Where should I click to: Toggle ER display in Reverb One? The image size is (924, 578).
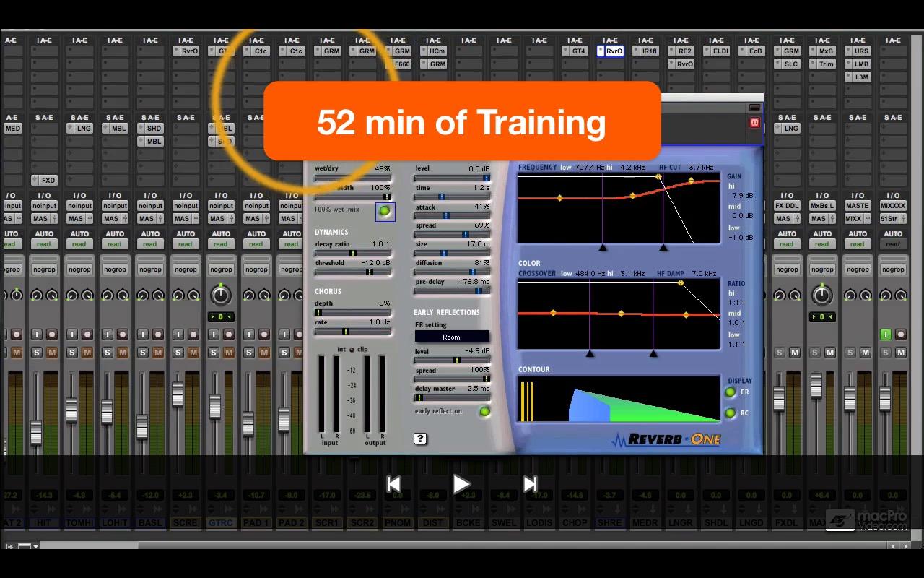pyautogui.click(x=730, y=392)
